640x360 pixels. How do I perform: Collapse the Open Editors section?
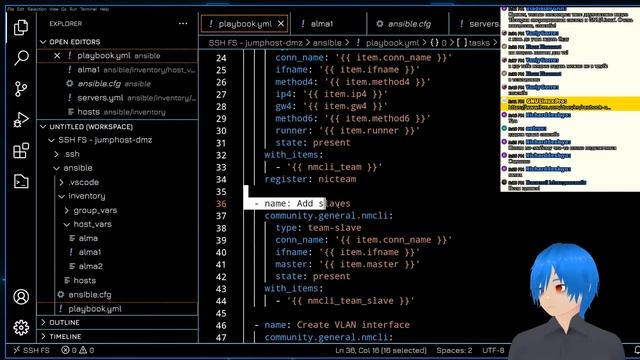pos(43,42)
